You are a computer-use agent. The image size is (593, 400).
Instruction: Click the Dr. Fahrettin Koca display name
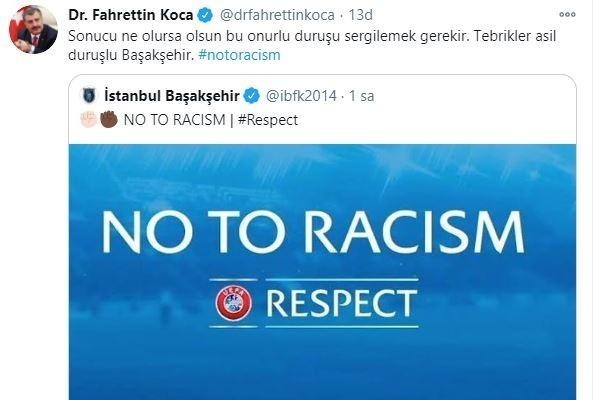(x=130, y=15)
